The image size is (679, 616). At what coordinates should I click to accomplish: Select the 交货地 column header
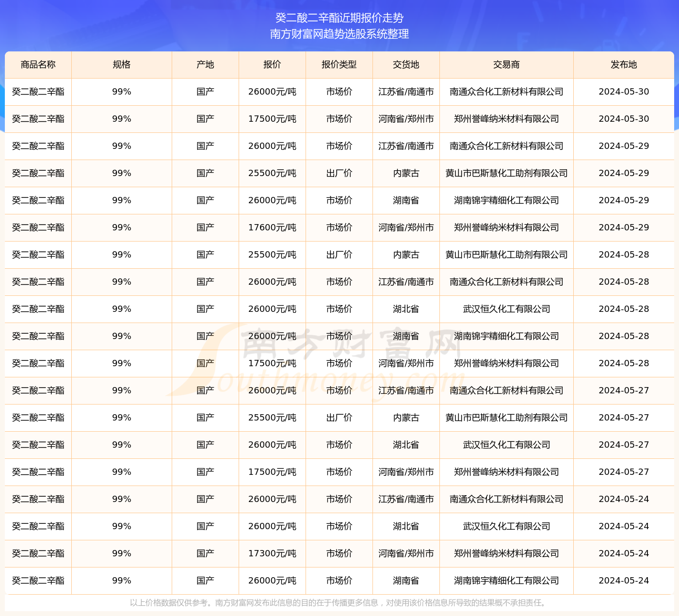click(x=406, y=65)
